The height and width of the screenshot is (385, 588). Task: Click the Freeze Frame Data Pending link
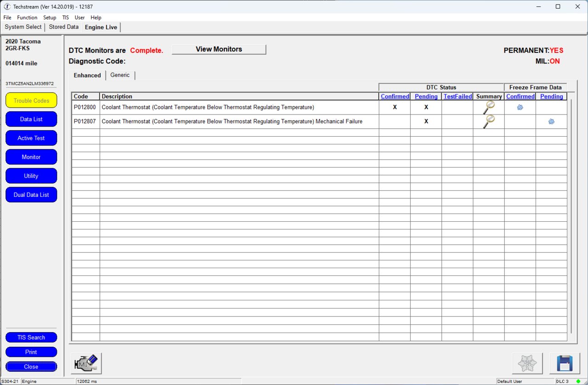coord(552,97)
